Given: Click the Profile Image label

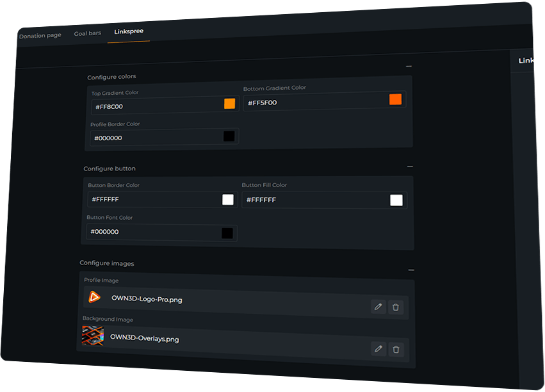Looking at the screenshot, I should (x=101, y=280).
